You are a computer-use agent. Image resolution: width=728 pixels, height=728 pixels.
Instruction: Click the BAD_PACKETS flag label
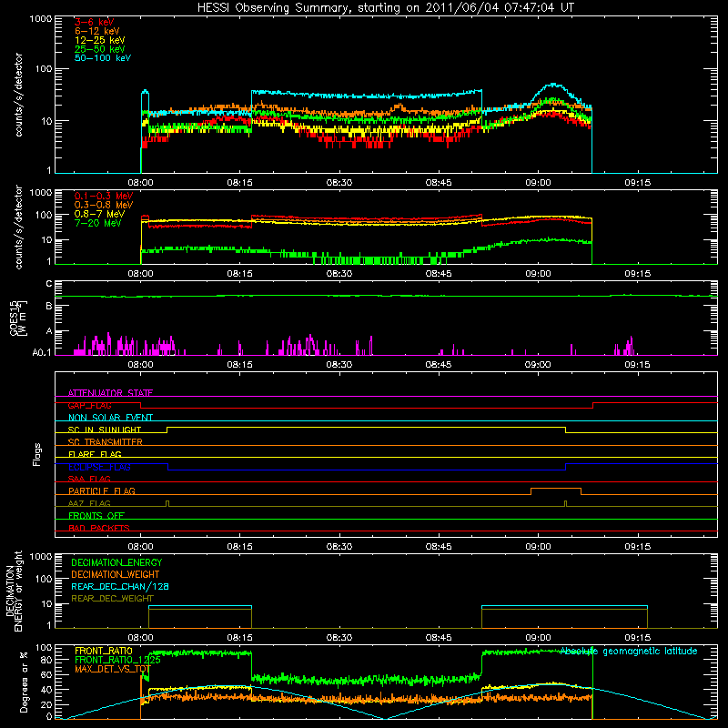99,528
